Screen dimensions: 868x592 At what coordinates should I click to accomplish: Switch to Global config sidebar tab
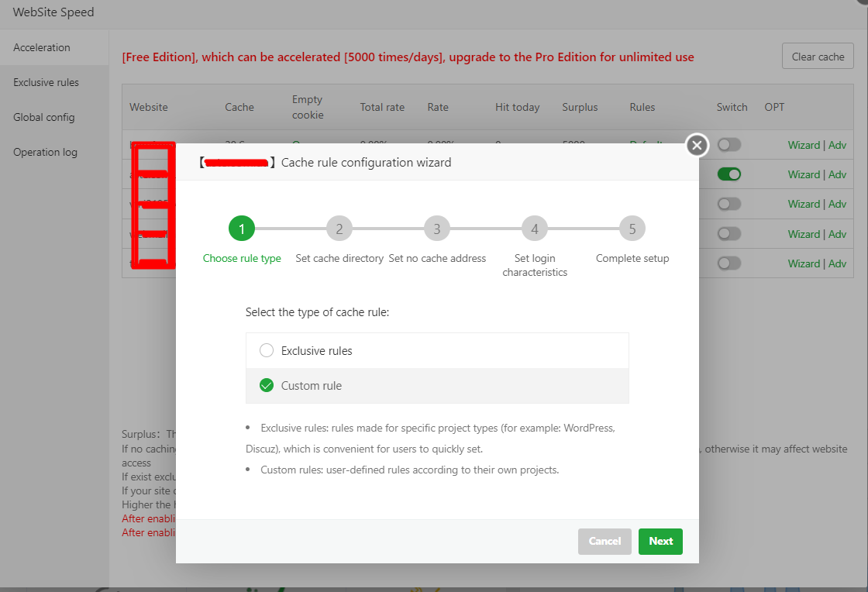point(44,117)
